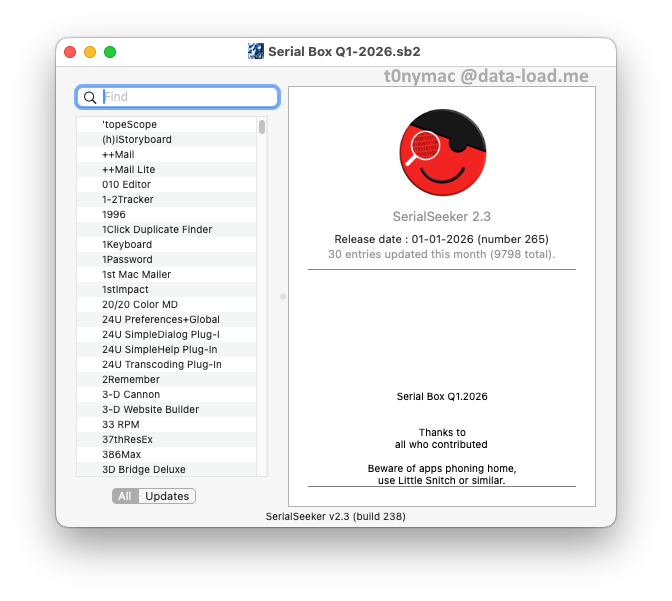Viewport: 672px width, 601px height.
Task: Select the ++Mail entry
Action: tap(167, 154)
